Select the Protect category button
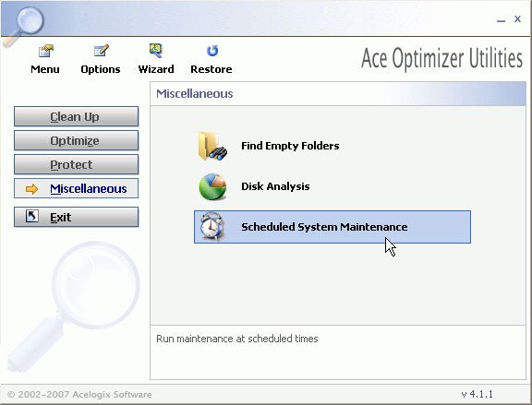Image resolution: width=532 pixels, height=405 pixels. [x=77, y=164]
